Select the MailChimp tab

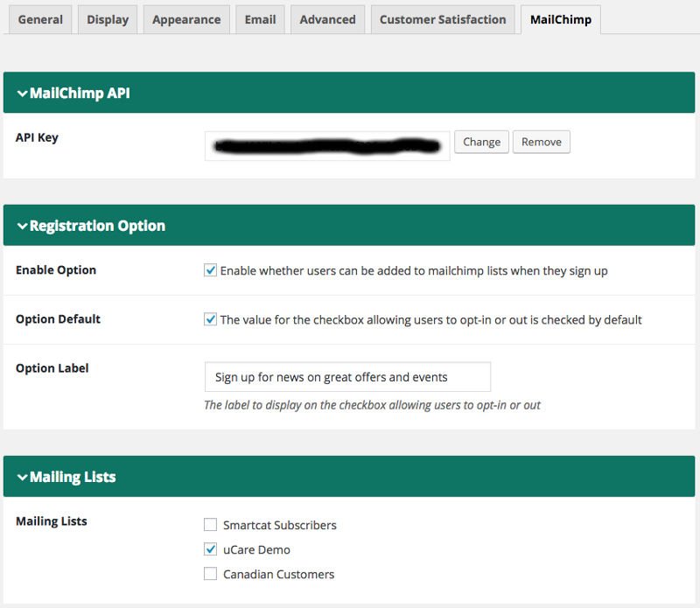[560, 19]
